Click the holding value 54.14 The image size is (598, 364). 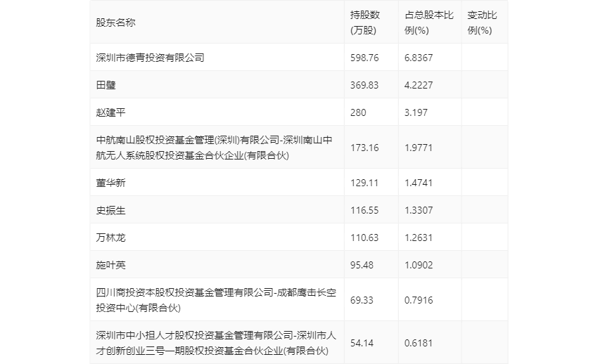coord(362,343)
